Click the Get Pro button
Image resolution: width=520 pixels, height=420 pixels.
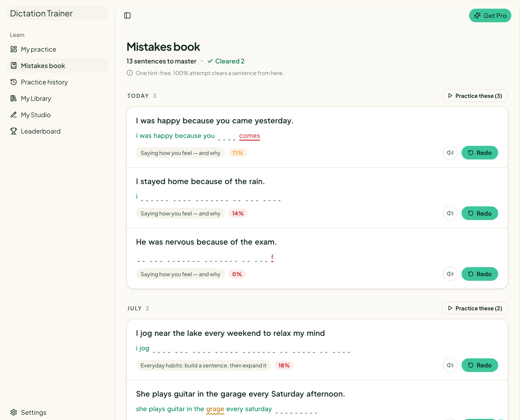[x=490, y=15]
